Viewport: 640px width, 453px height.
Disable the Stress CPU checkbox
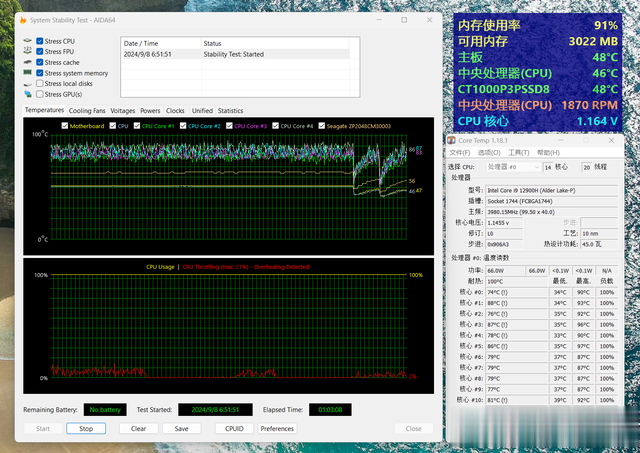(x=40, y=41)
